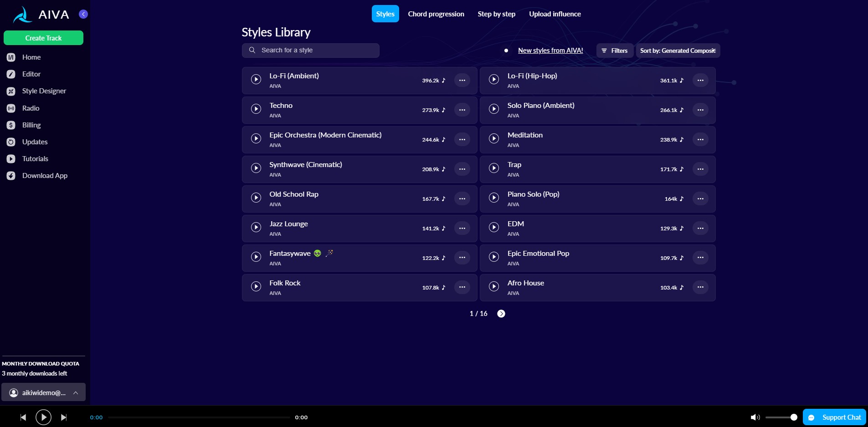868x427 pixels.
Task: Open options menu for Folk Rock
Action: [462, 287]
